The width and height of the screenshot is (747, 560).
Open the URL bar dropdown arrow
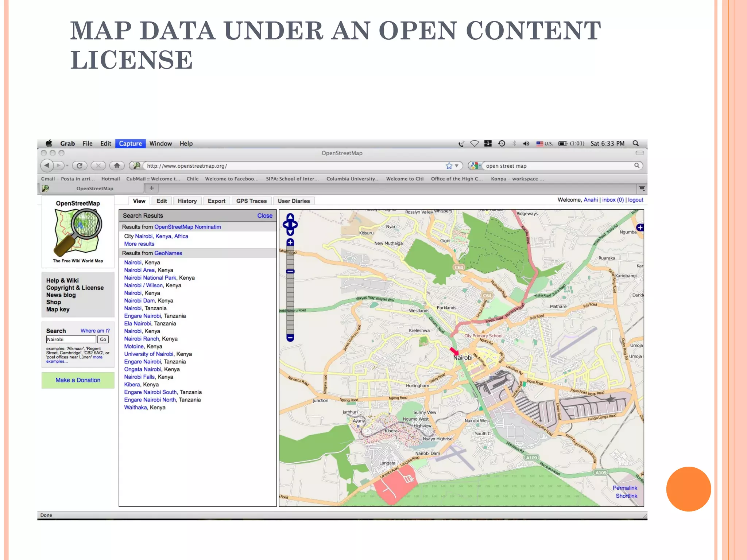coord(457,166)
